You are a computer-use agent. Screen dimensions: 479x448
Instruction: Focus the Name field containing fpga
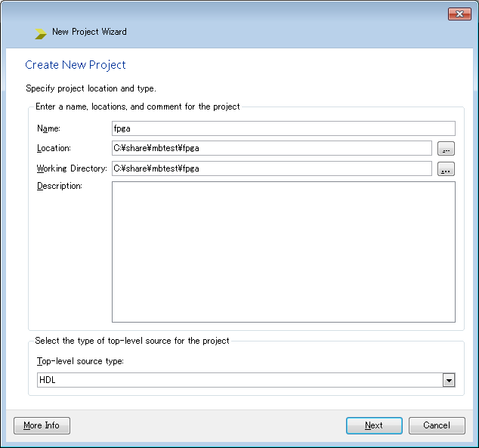tap(283, 128)
